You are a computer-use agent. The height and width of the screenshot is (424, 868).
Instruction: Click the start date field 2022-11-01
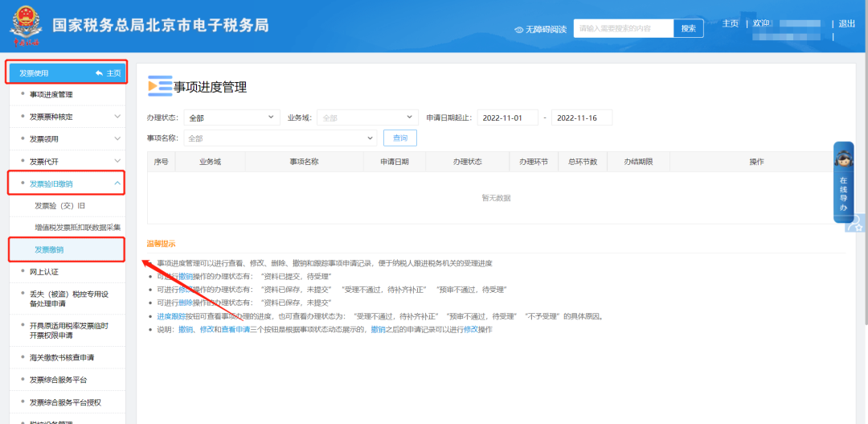(508, 117)
